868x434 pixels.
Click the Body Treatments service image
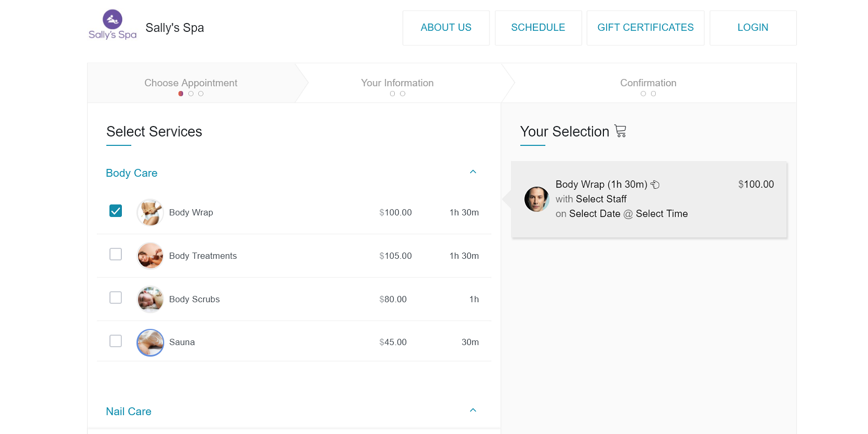pyautogui.click(x=150, y=256)
